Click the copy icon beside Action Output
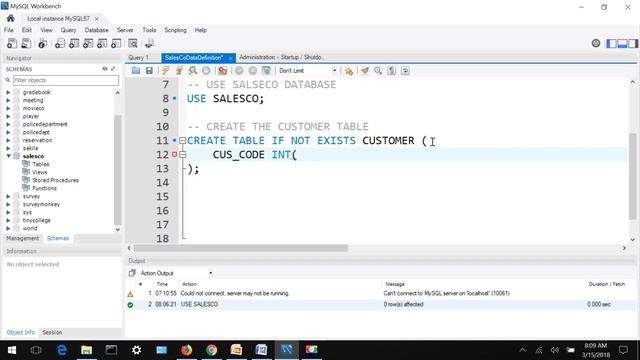Screen dimensions: 640x360 (132, 273)
